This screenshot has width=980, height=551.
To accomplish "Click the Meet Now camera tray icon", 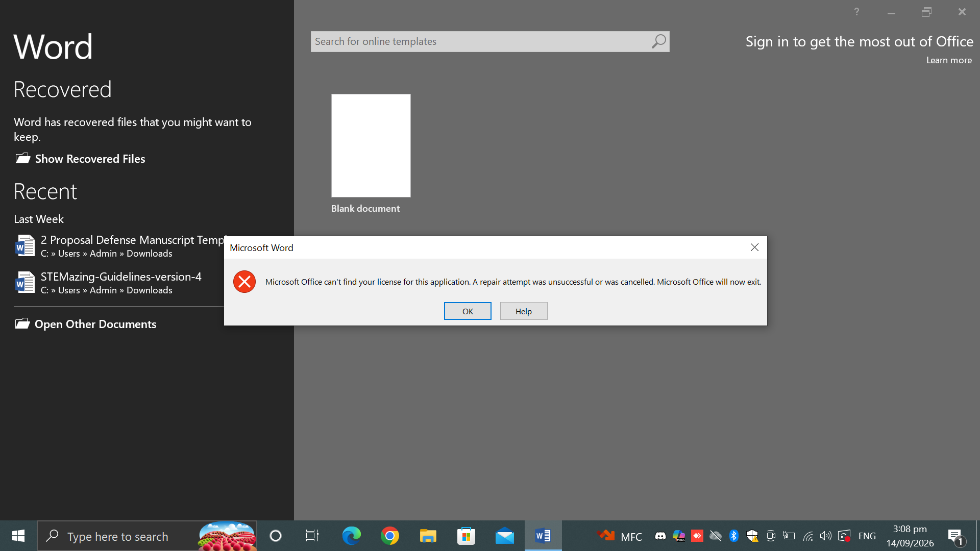I will 771,536.
